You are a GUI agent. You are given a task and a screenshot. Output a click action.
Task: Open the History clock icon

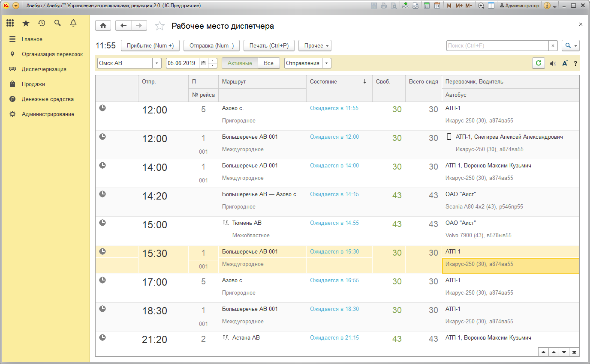coord(42,23)
